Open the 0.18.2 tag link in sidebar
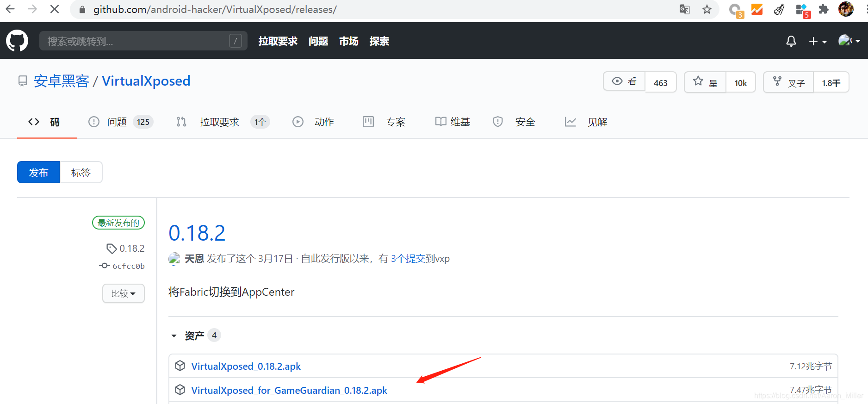 pyautogui.click(x=126, y=249)
